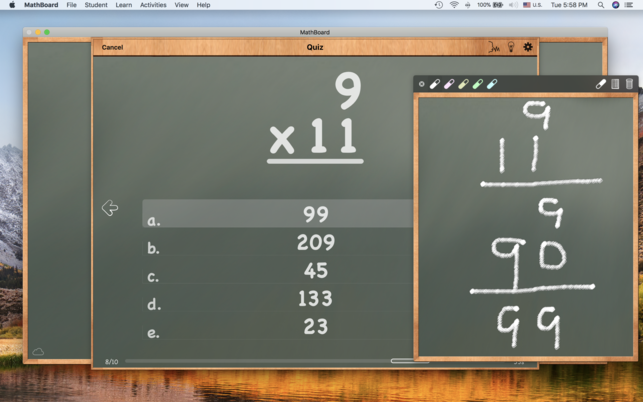Select the blue chalk tool

pos(492,84)
